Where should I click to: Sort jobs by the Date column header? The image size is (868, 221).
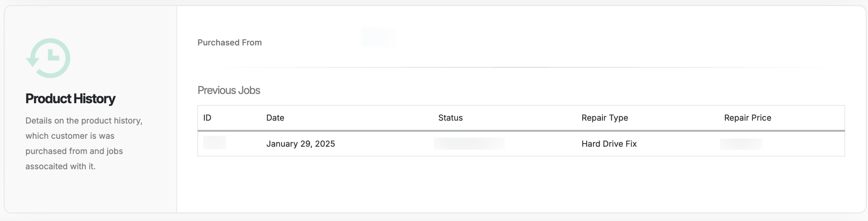(275, 118)
